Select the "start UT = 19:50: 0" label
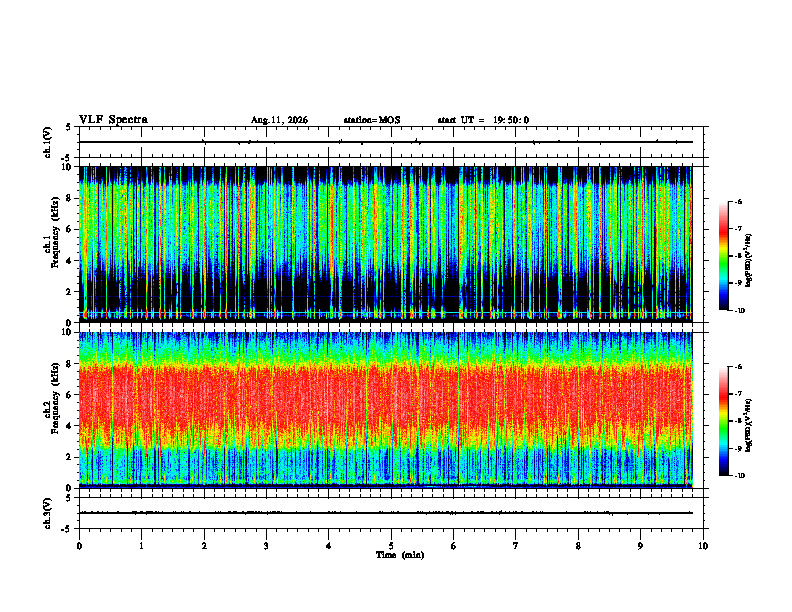The width and height of the screenshot is (792, 612). click(483, 120)
